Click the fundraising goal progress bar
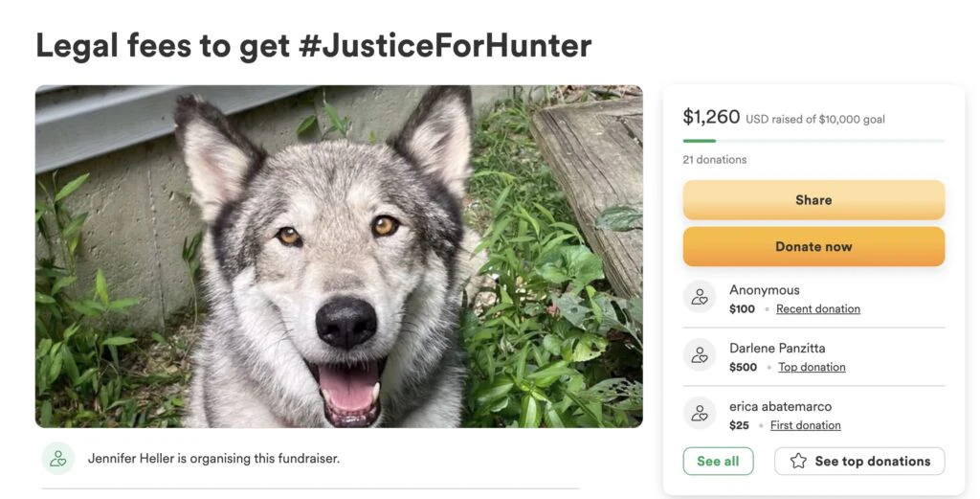Image resolution: width=980 pixels, height=499 pixels. click(813, 141)
